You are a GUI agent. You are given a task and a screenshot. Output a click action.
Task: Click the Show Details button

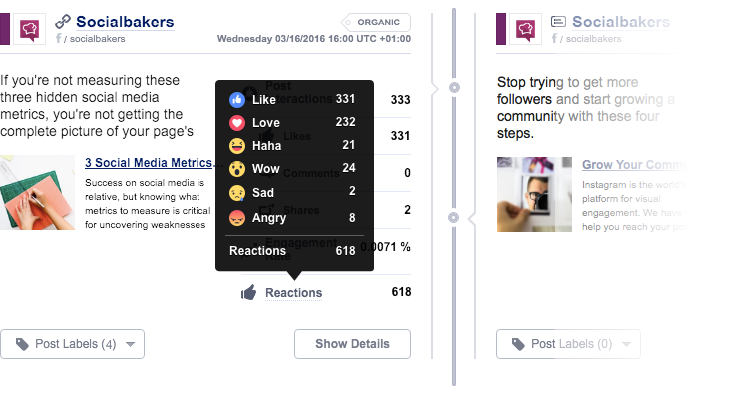(352, 344)
